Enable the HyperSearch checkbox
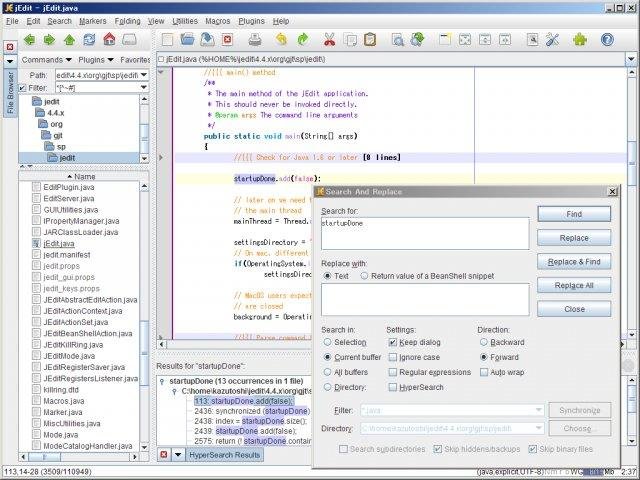The width and height of the screenshot is (640, 480). coord(392,387)
